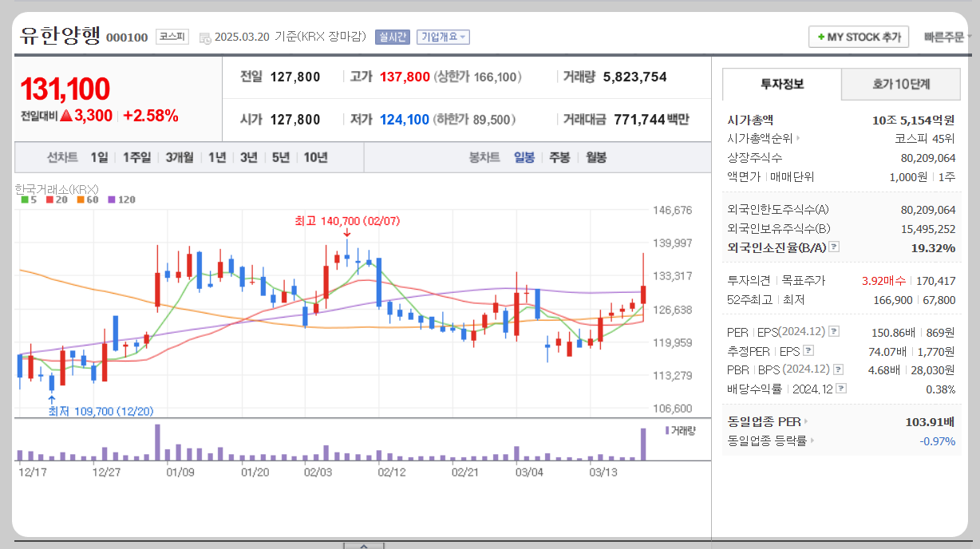This screenshot has height=549, width=980.
Task: Select 1주일 line chart period
Action: coord(136,157)
